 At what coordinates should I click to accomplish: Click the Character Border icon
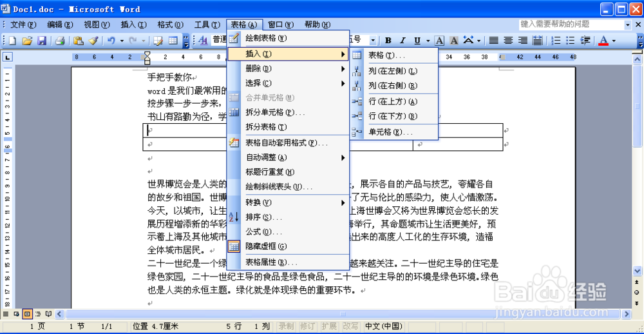(x=439, y=41)
